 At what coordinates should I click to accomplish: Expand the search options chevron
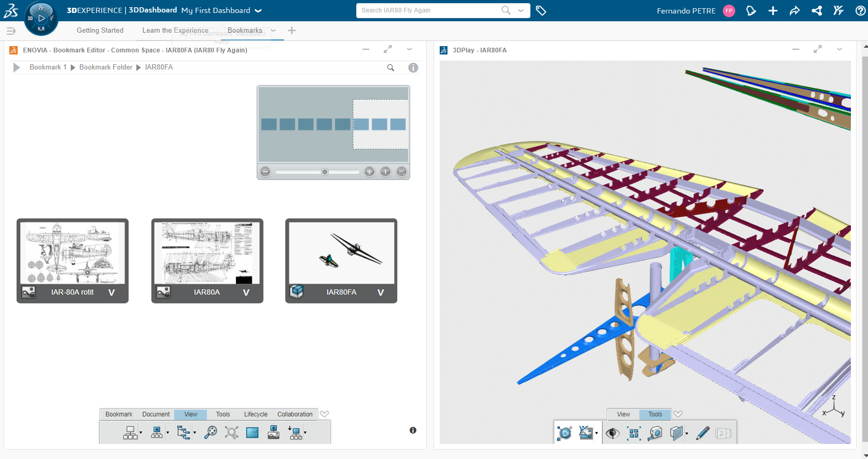click(521, 10)
